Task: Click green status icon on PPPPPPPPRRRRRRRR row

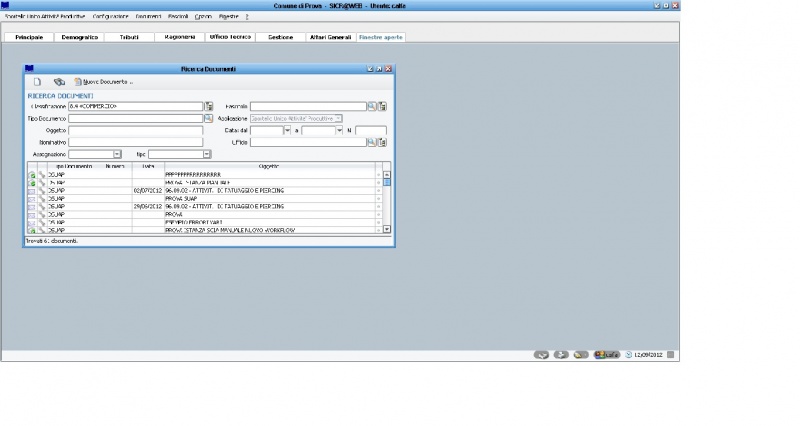Action: (x=32, y=175)
